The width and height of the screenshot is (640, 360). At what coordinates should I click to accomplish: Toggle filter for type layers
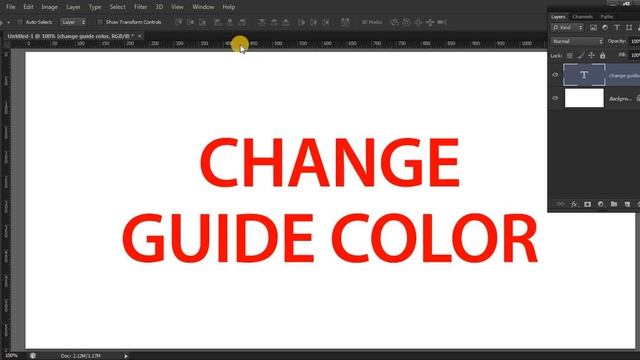pyautogui.click(x=617, y=28)
